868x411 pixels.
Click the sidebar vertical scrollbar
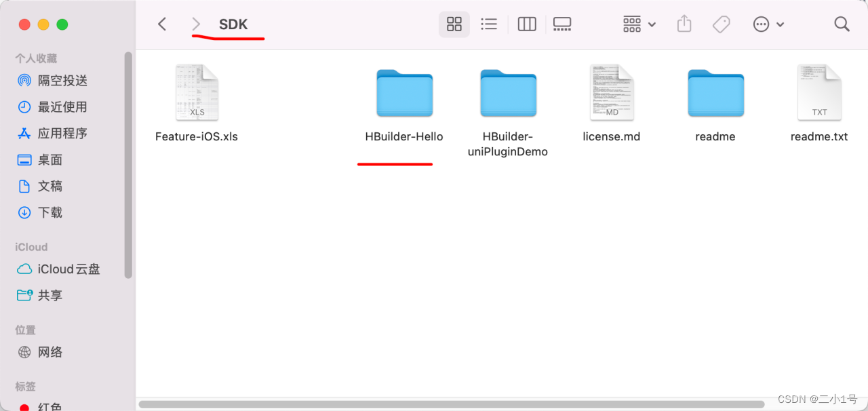click(x=128, y=165)
